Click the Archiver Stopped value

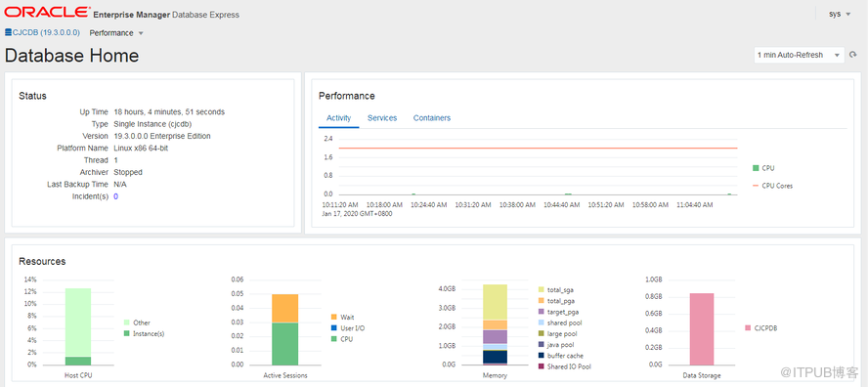[128, 172]
